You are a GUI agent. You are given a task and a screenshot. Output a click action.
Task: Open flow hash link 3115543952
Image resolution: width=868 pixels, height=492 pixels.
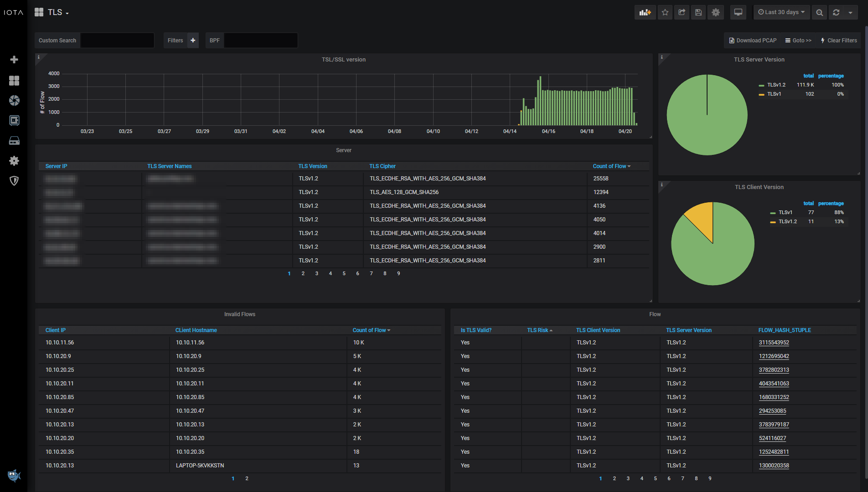coord(774,343)
